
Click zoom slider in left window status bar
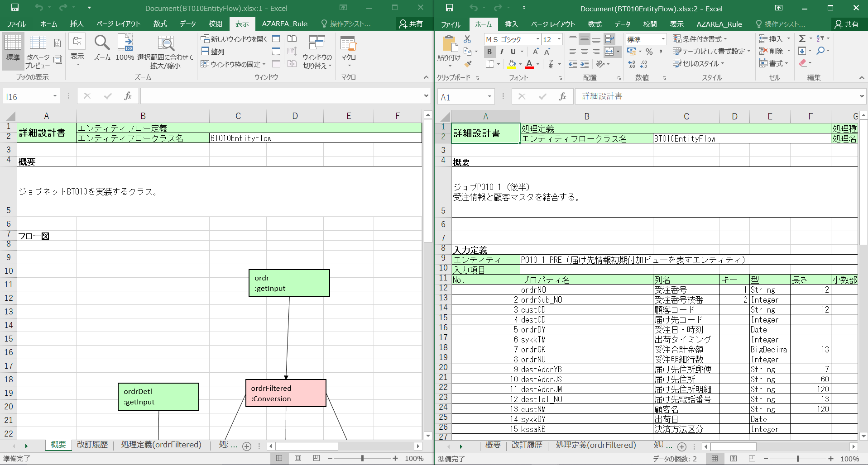coord(363,458)
